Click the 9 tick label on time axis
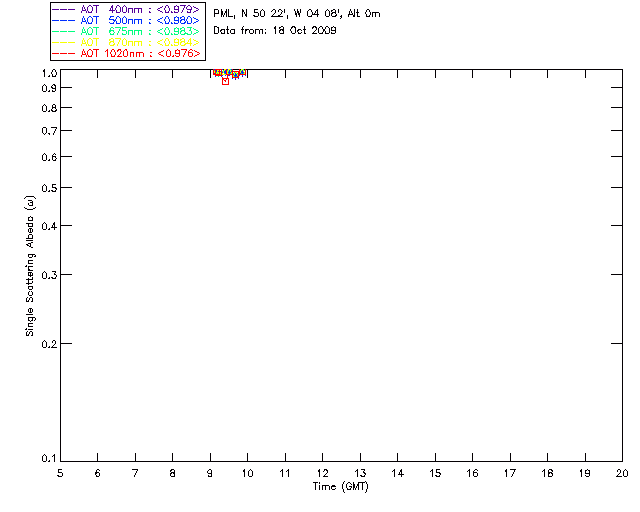The image size is (640, 512). pos(210,473)
